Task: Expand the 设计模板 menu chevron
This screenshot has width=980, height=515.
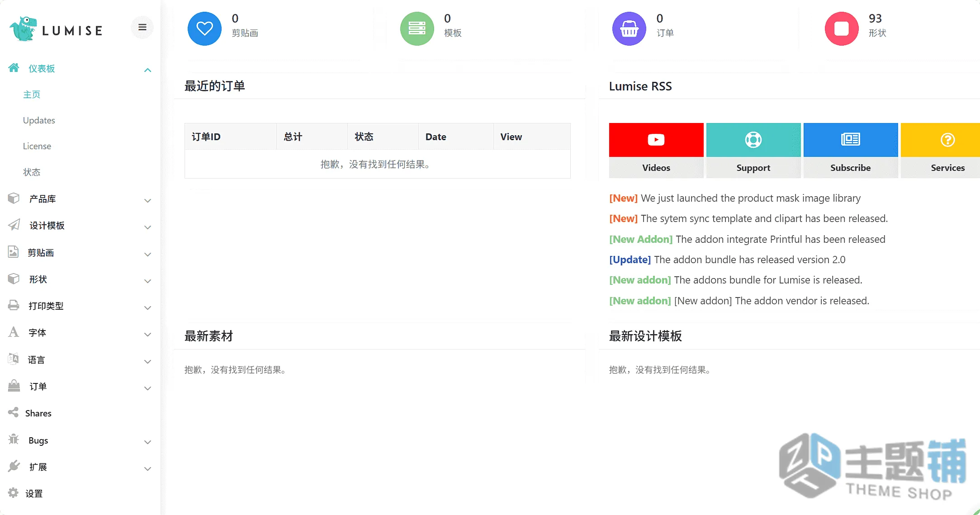Action: click(147, 227)
